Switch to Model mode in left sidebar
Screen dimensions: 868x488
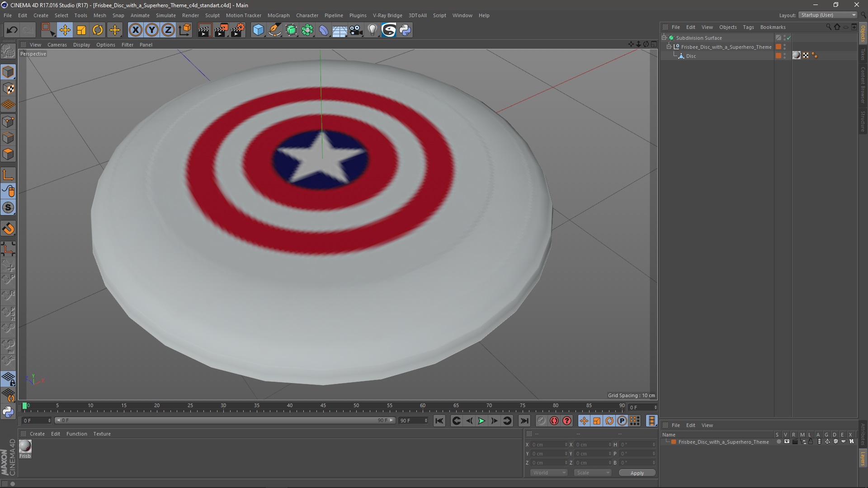pos(8,72)
